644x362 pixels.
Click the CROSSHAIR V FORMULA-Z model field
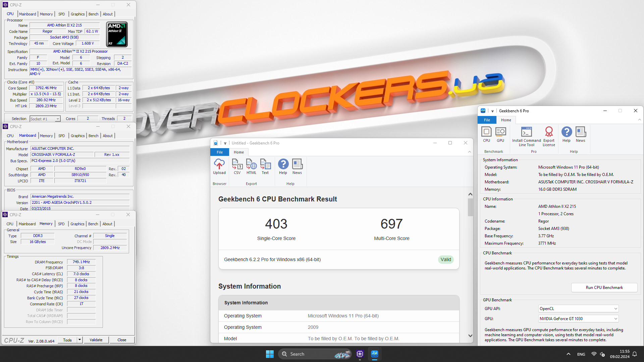click(62, 155)
